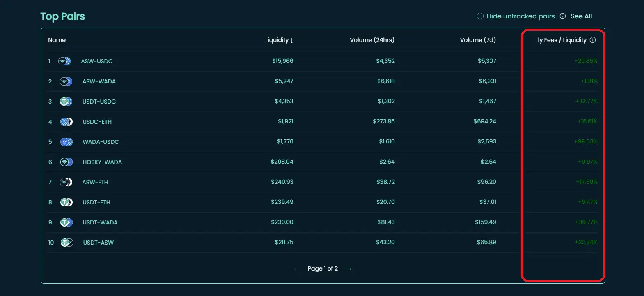The image size is (644, 296).
Task: Click the Page 1 of 2 indicator
Action: [x=323, y=269]
